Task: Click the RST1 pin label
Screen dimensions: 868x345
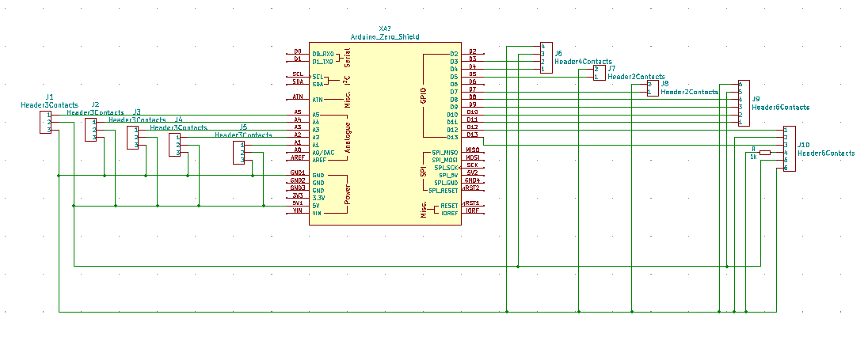Action: pos(472,203)
